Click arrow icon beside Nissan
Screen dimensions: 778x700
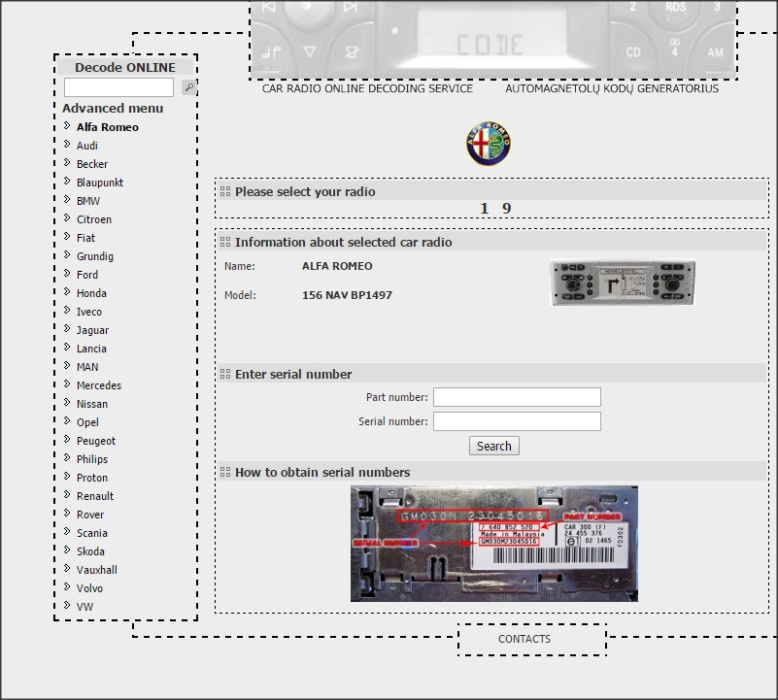67,402
